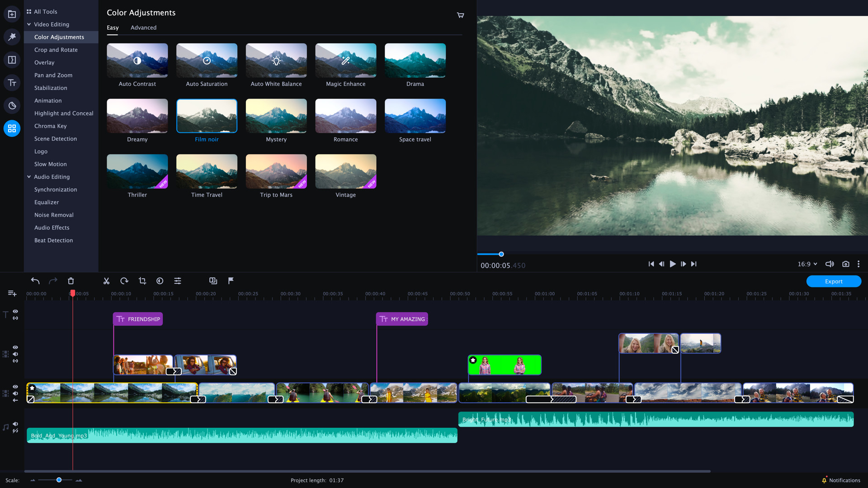Toggle visibility of the main video track

click(15, 387)
